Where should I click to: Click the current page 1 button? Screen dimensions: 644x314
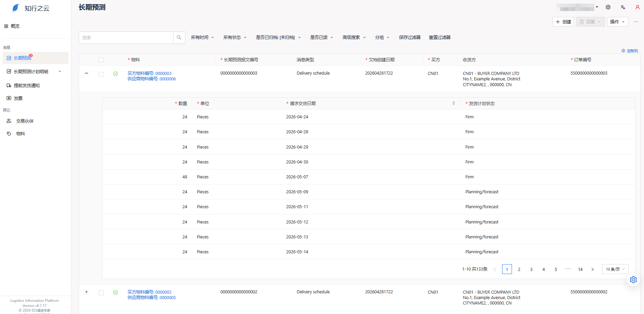[x=507, y=269]
